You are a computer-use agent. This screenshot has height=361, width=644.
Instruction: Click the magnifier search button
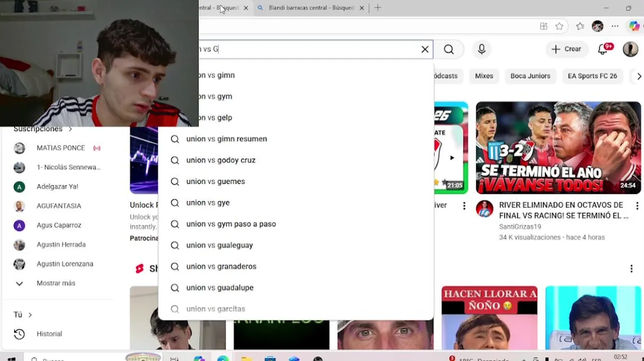(x=448, y=49)
